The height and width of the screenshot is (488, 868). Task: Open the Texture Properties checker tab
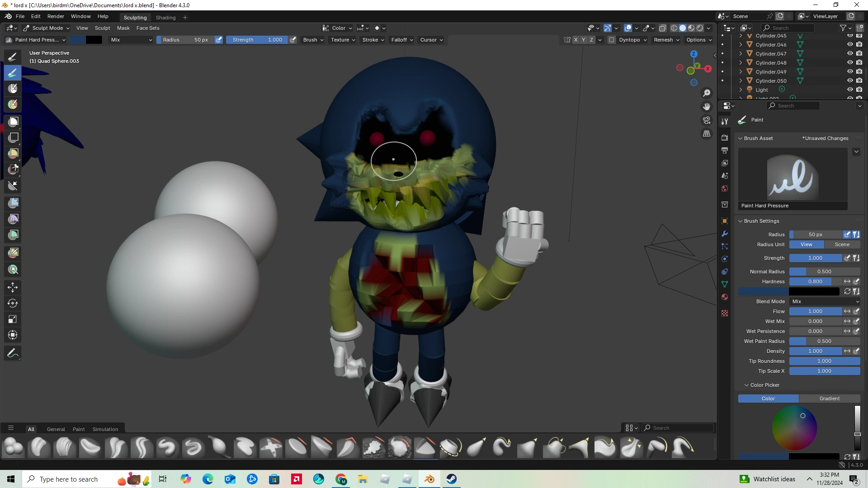tap(724, 313)
